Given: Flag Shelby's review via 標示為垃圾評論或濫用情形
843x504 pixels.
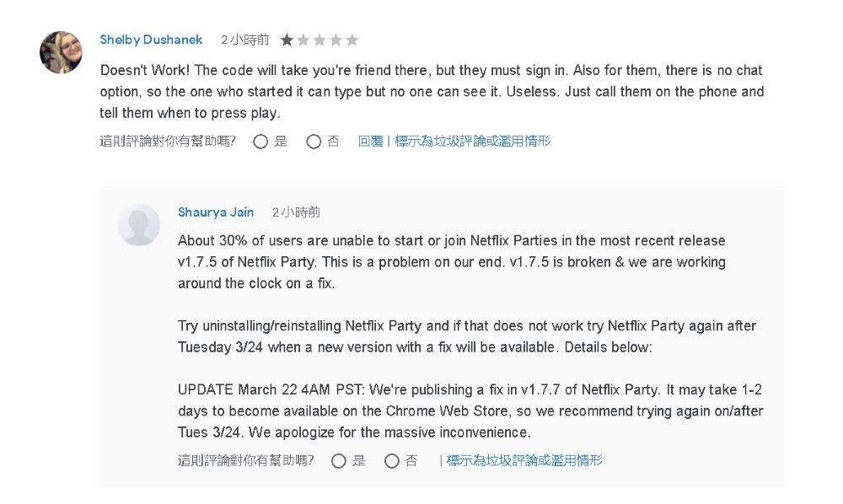Looking at the screenshot, I should point(472,142).
